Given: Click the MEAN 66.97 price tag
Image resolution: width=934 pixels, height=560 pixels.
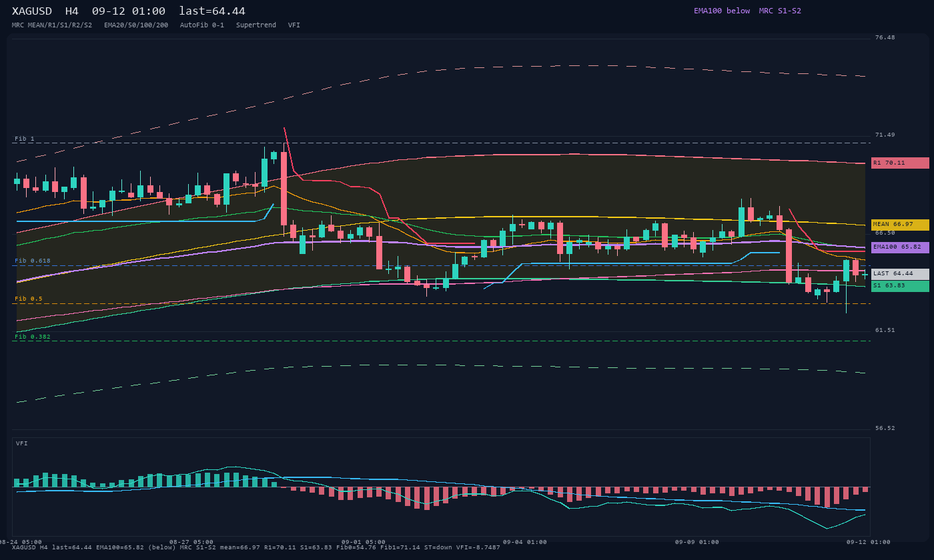Looking at the screenshot, I should [x=900, y=225].
